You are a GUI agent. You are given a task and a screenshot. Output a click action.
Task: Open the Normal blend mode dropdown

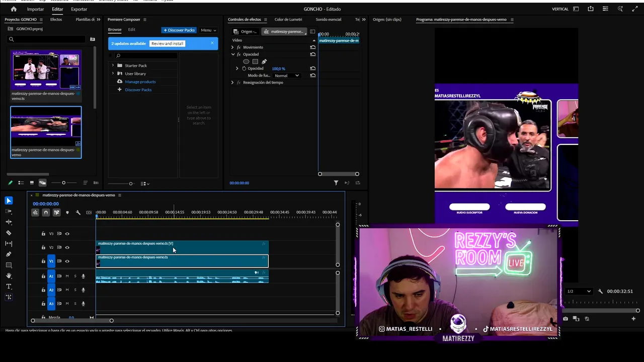click(286, 75)
